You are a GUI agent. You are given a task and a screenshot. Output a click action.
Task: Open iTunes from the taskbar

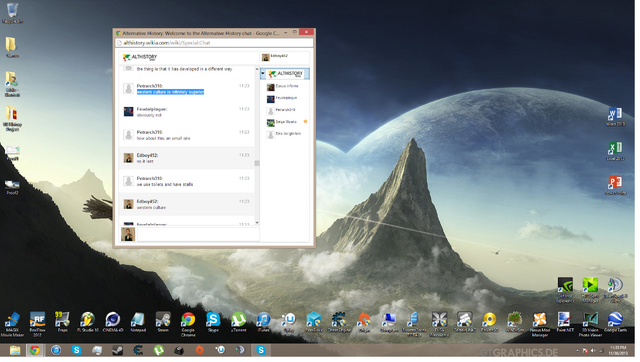(x=56, y=351)
